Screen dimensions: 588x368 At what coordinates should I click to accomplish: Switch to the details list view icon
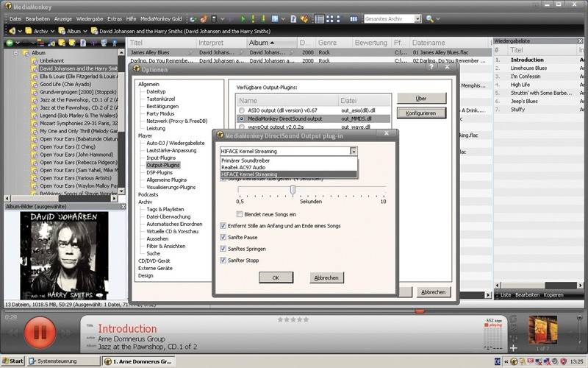click(319, 19)
